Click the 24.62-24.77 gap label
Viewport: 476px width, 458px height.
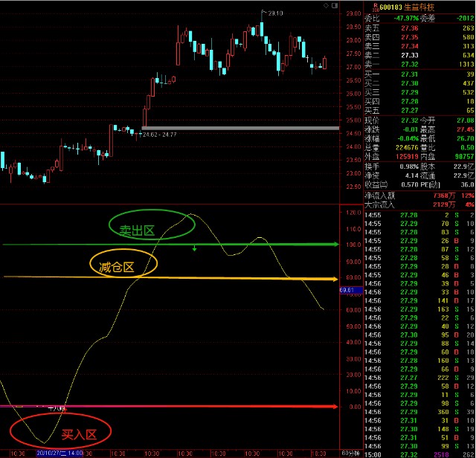point(158,135)
